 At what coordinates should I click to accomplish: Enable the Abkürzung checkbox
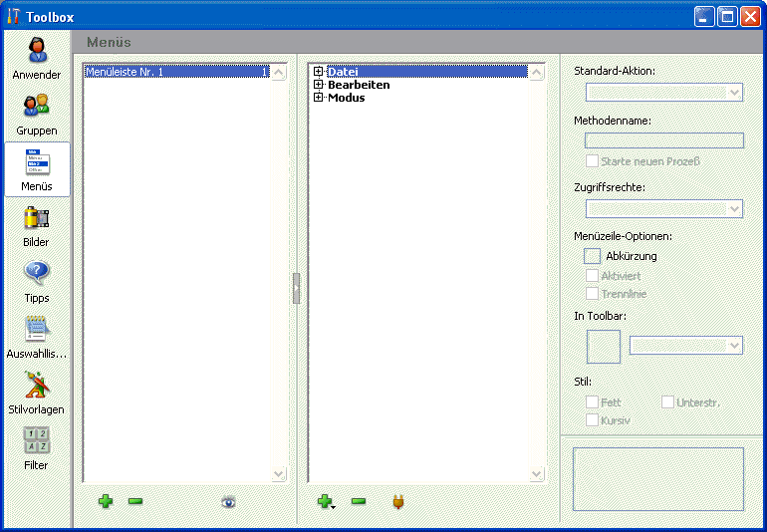pos(593,256)
